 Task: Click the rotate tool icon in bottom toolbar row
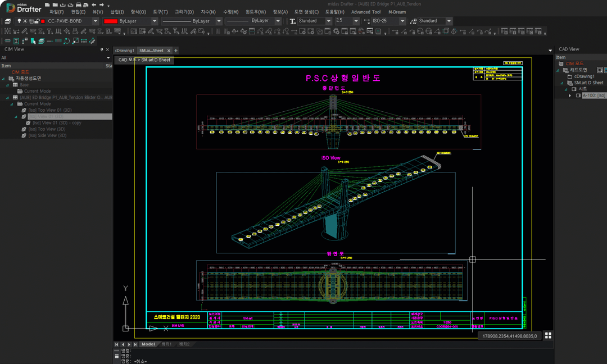click(66, 40)
